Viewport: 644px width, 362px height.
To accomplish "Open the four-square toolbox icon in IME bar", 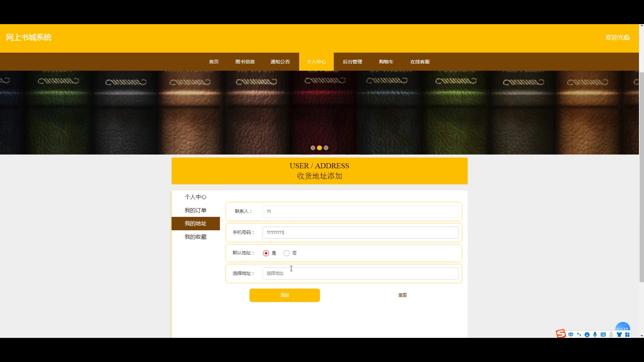I will (627, 335).
